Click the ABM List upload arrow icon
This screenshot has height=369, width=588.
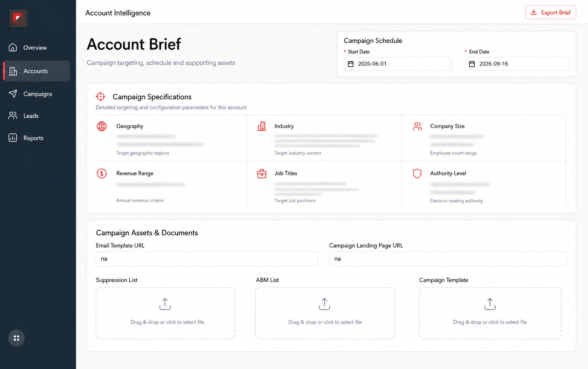tap(324, 304)
